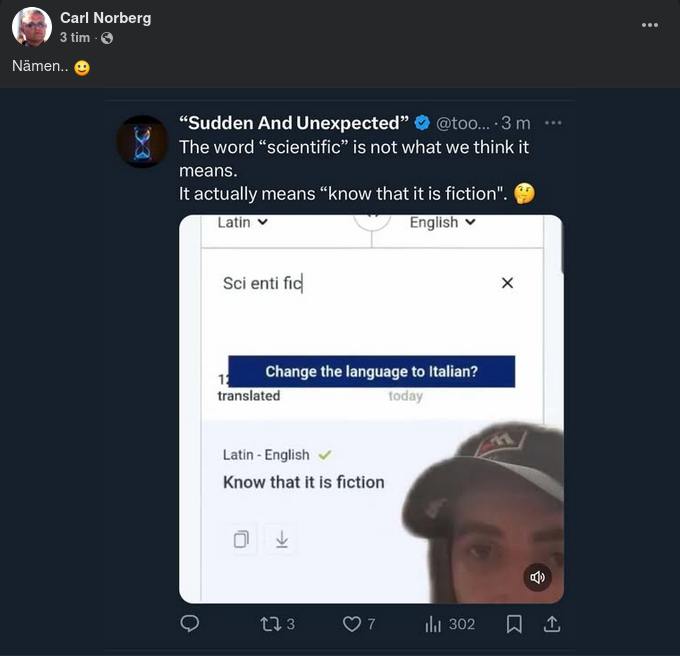Clear the translation input with X

pyautogui.click(x=507, y=283)
